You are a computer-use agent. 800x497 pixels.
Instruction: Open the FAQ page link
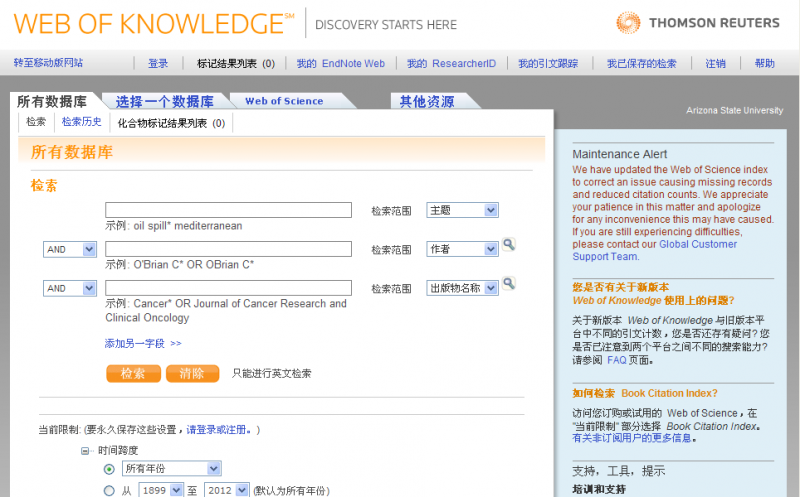point(616,360)
